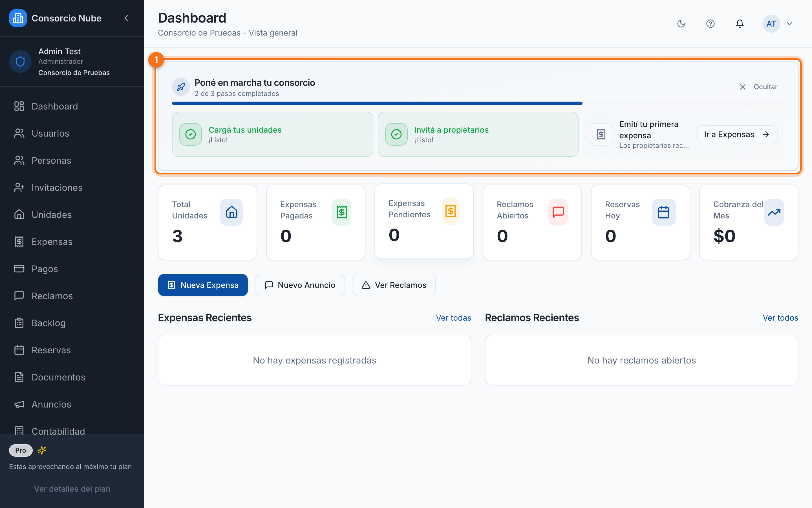The image size is (812, 508).
Task: Open Anuncios in the sidebar
Action: click(x=72, y=404)
